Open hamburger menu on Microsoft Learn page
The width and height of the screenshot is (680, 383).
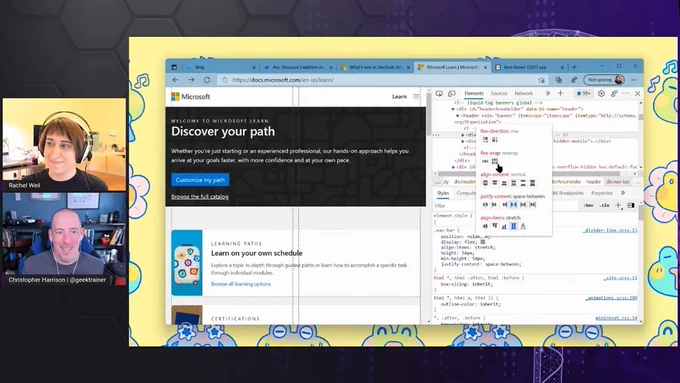click(416, 97)
